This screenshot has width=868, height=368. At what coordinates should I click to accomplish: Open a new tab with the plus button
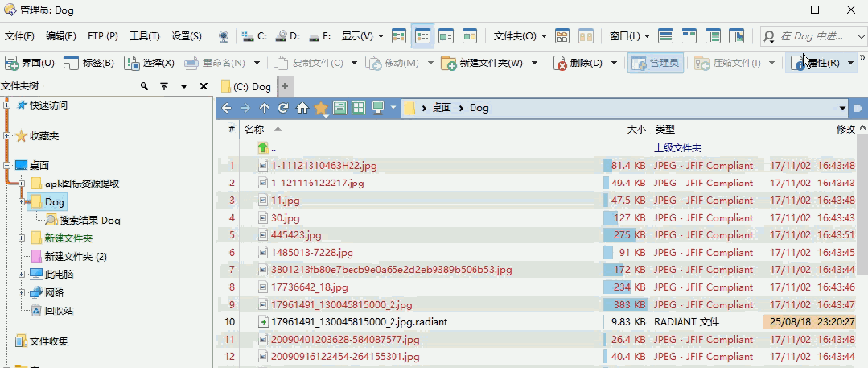click(x=285, y=86)
